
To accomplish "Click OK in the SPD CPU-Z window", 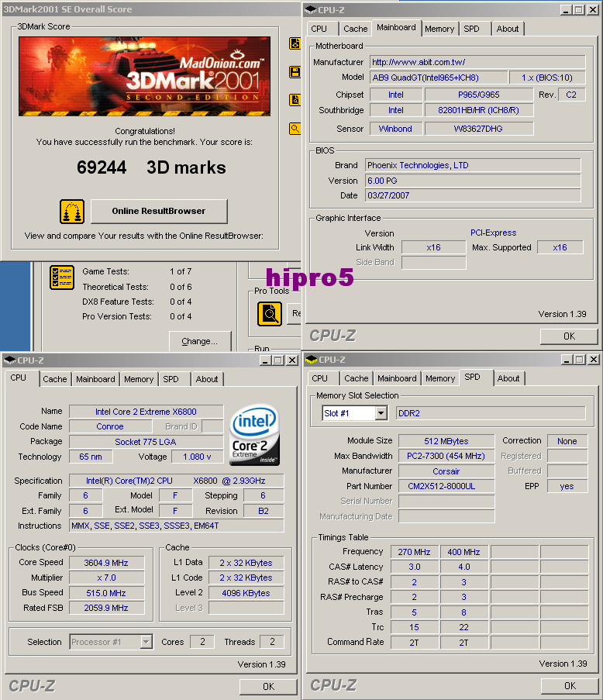I will 570,686.
